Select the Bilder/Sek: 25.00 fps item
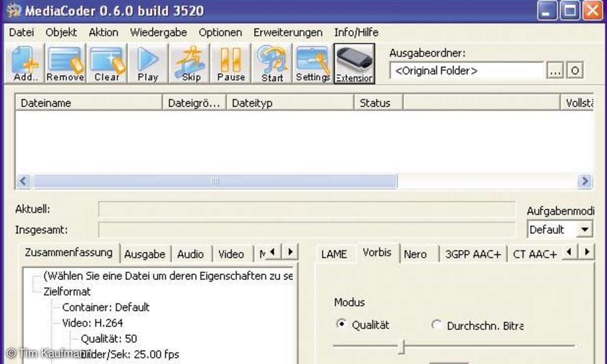This screenshot has width=607, height=364. tap(129, 354)
